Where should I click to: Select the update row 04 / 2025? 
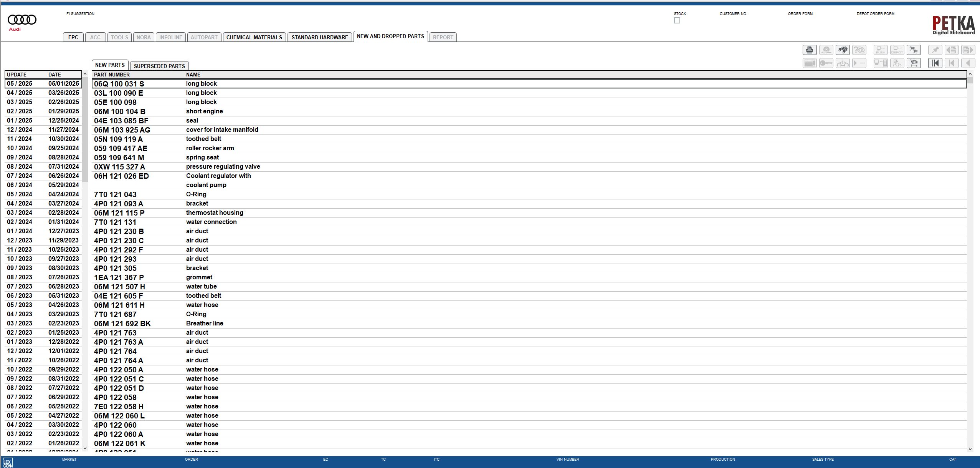(x=42, y=93)
